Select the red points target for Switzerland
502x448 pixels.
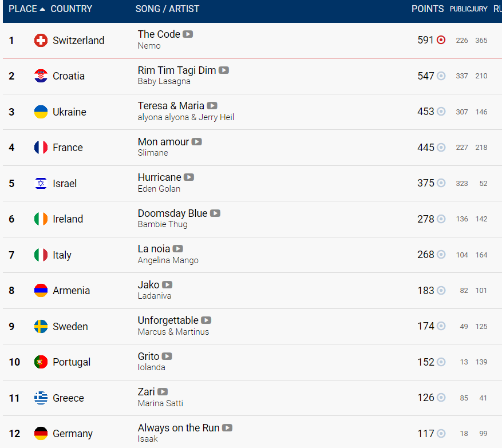tap(441, 40)
